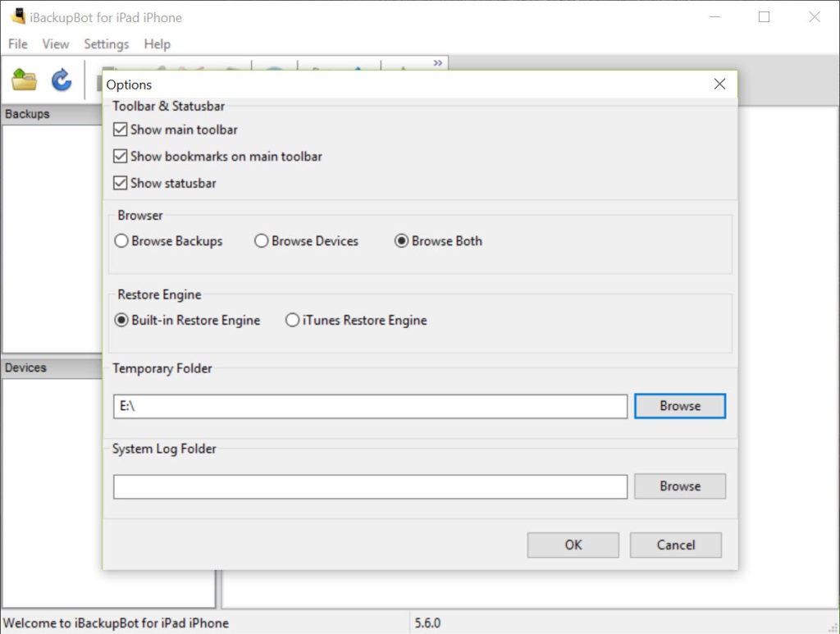840x634 pixels.
Task: Cancel the Options dialog
Action: click(676, 545)
